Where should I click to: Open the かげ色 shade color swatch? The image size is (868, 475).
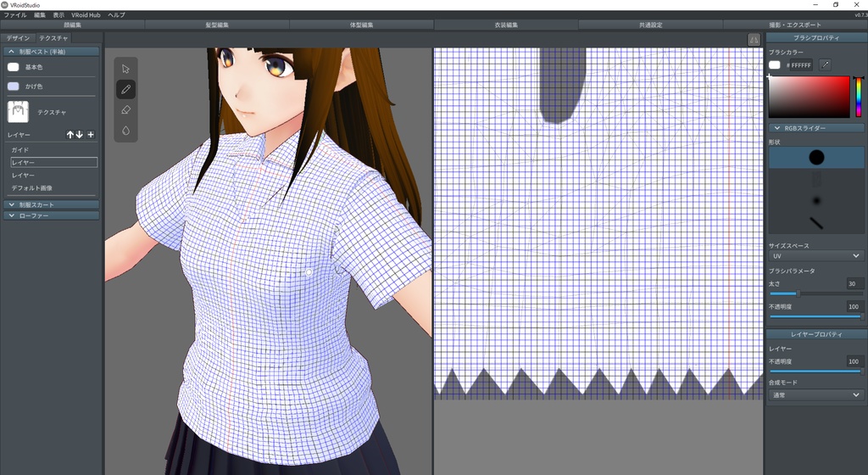14,87
